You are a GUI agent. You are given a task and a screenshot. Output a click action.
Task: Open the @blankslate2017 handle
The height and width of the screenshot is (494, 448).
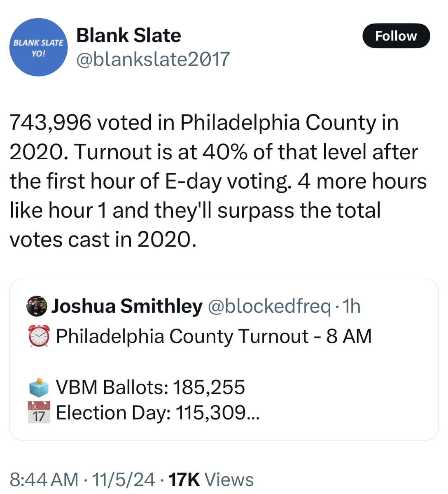tap(153, 59)
